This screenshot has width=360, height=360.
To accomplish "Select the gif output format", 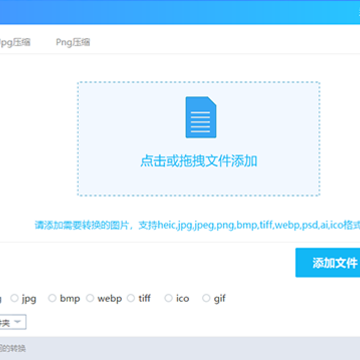I will point(206,298).
